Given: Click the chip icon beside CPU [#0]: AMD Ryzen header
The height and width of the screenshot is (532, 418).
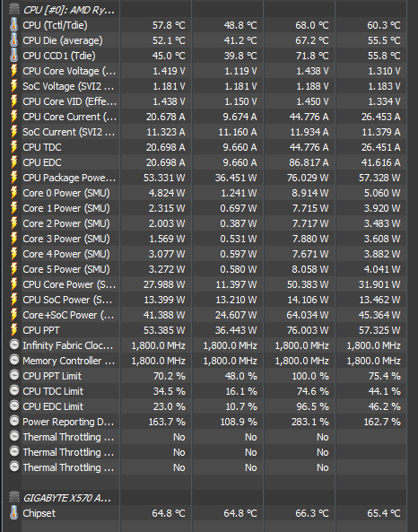Looking at the screenshot, I should point(14,9).
